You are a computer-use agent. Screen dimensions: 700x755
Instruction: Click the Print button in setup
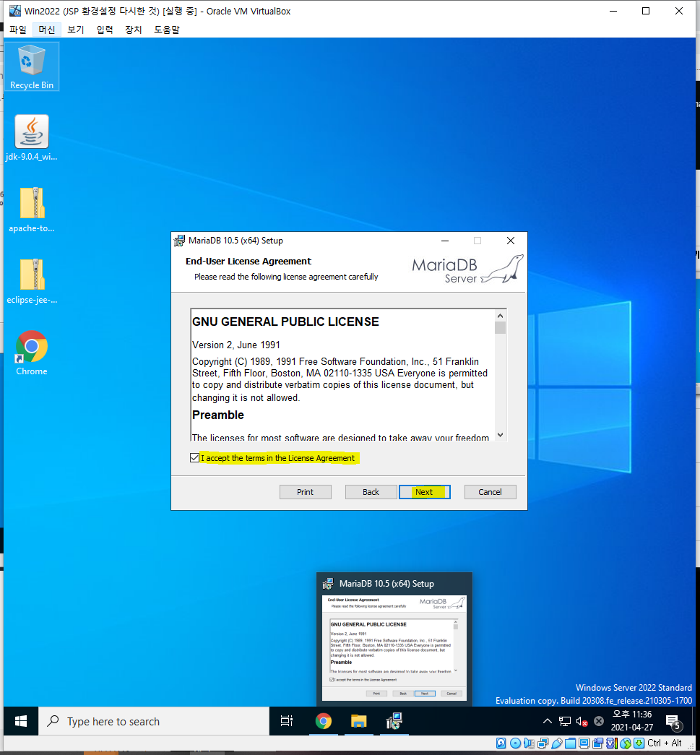click(x=306, y=492)
